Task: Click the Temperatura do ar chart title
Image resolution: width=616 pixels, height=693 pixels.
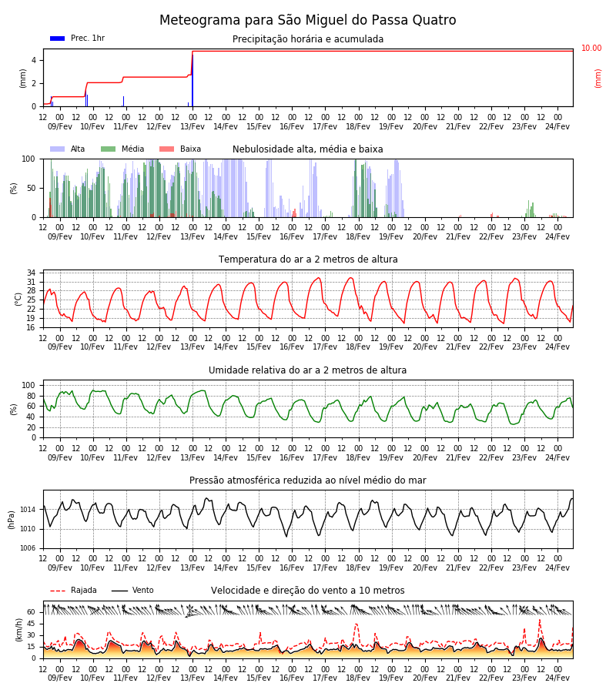Action: pos(307,259)
